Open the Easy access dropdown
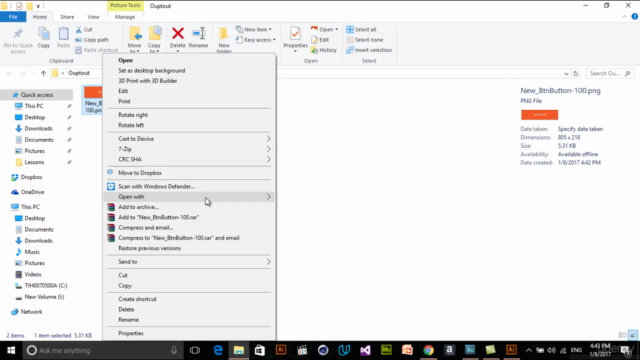Screen dimensions: 640x360 pos(256,40)
